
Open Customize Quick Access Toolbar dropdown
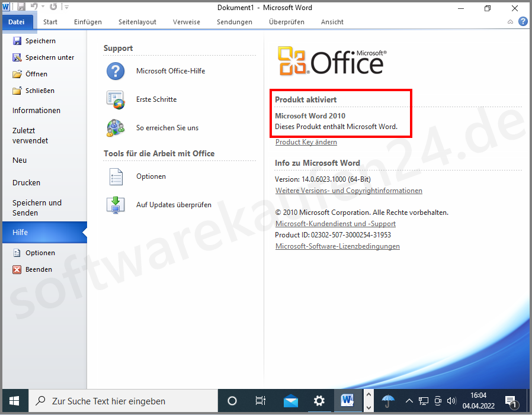[67, 7]
